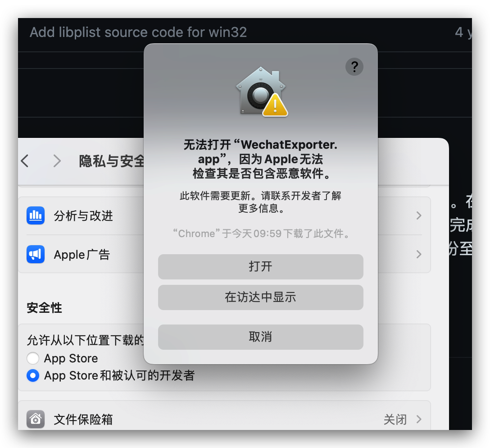This screenshot has width=490, height=448.
Task: Click the Gatekeeper security warning icon
Action: click(262, 92)
